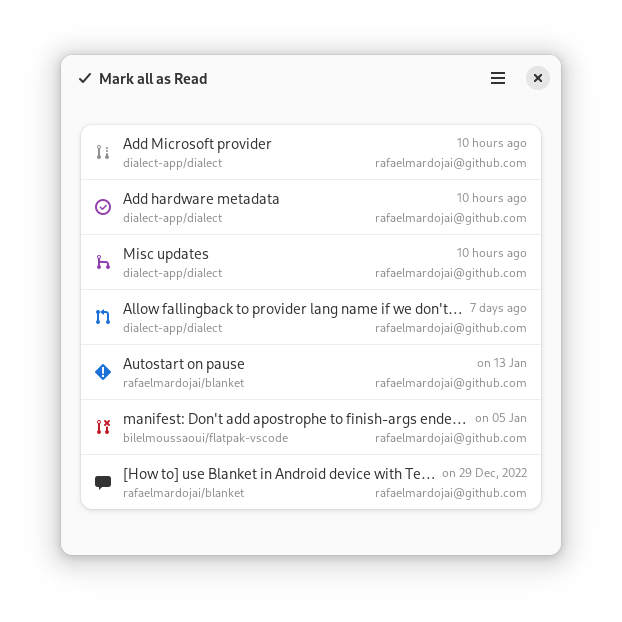
Task: Click the purple closed-issue check icon
Action: tap(103, 207)
